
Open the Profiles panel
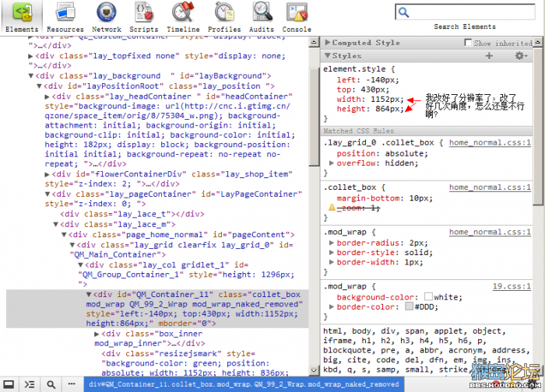[x=224, y=17]
